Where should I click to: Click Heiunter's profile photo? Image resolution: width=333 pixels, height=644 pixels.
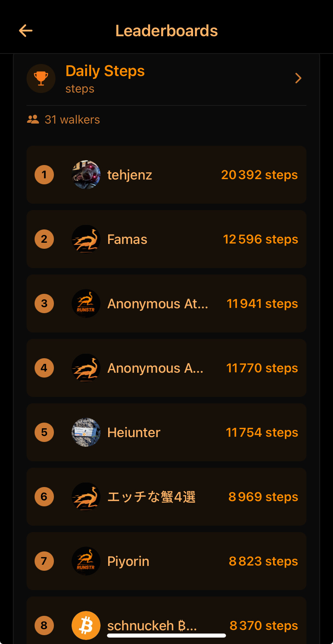(x=86, y=432)
